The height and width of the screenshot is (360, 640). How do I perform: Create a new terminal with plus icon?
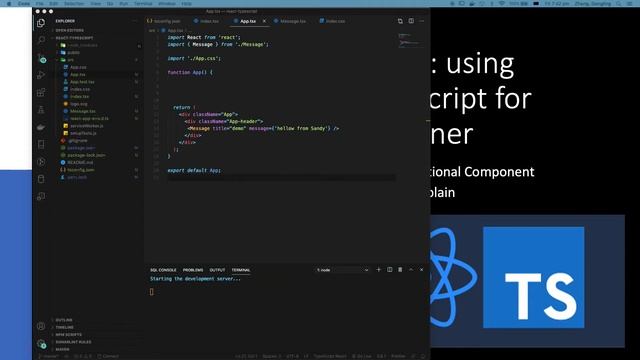[378, 270]
